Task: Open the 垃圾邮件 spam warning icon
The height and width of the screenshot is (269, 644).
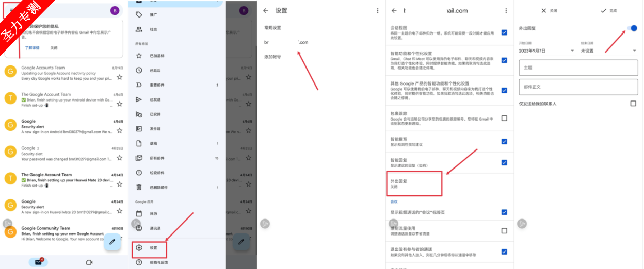Action: click(138, 173)
